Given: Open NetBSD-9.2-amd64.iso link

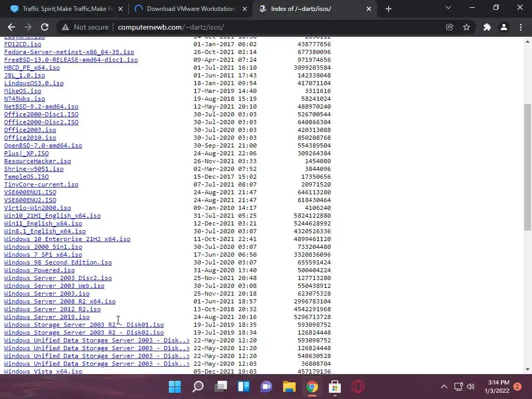Looking at the screenshot, I should 41,107.
